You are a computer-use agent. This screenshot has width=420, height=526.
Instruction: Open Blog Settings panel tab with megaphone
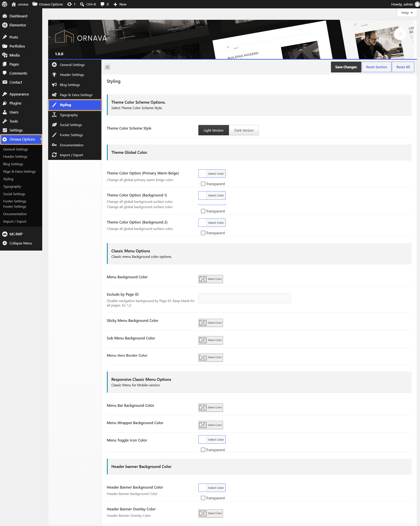point(75,85)
